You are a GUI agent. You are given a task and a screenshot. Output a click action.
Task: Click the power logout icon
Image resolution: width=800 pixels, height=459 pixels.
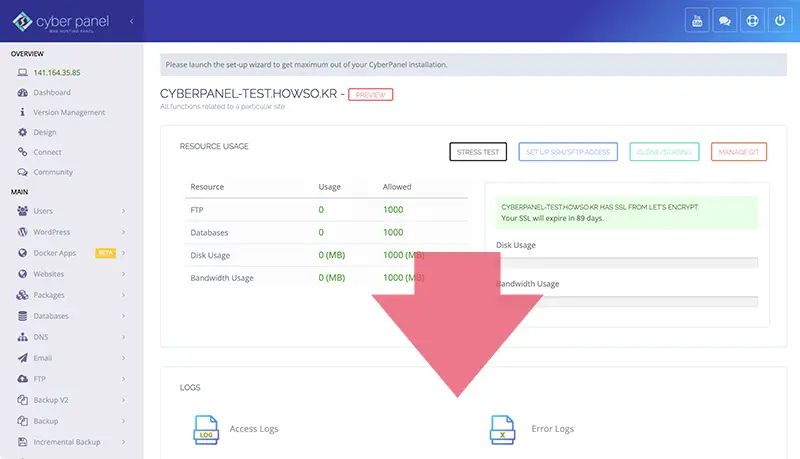point(780,21)
